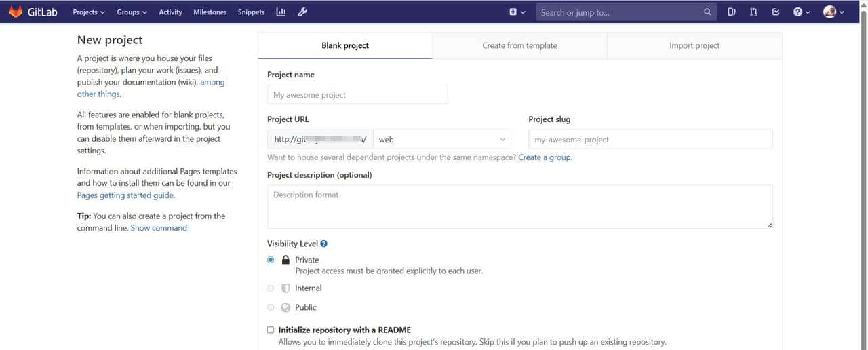The image size is (868, 350).
Task: Click the search magnifier icon
Action: pyautogui.click(x=707, y=12)
